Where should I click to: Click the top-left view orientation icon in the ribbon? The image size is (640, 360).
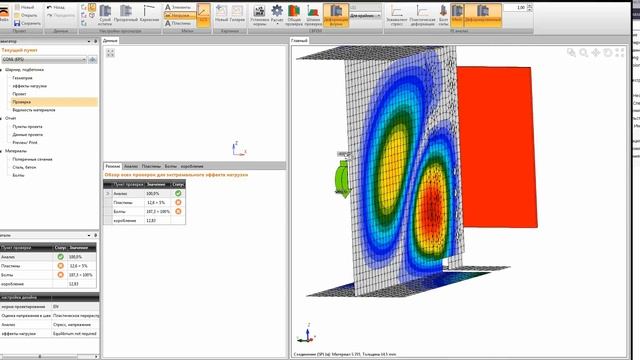pos(84,7)
